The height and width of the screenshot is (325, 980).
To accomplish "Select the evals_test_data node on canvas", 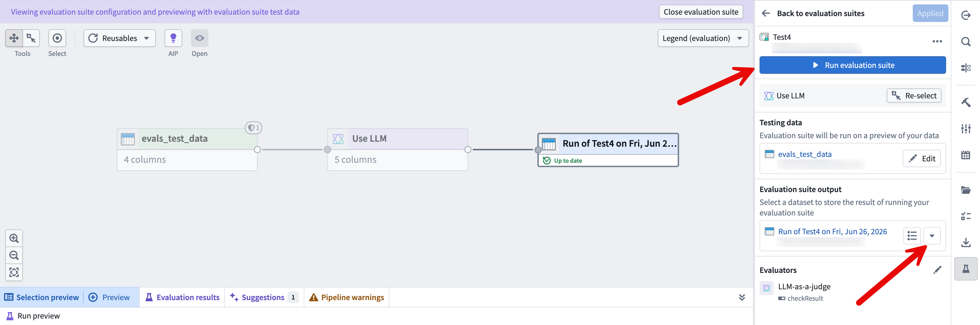I will click(x=187, y=149).
